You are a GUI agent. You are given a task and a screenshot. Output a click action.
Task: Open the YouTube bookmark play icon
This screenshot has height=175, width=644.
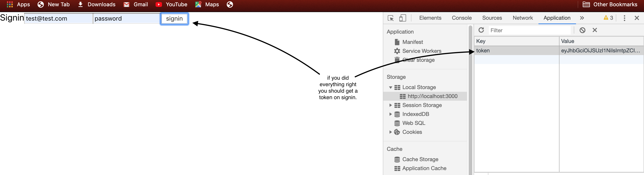click(x=159, y=4)
